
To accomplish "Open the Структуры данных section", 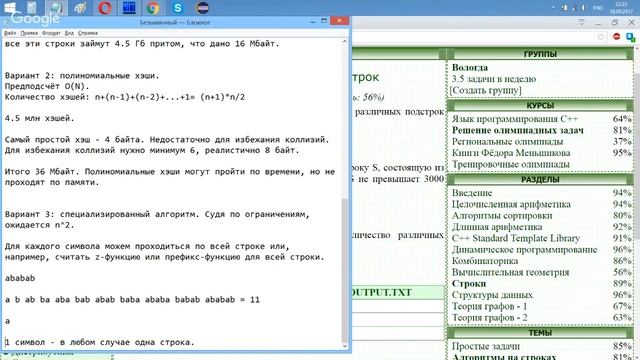I will coord(492,295).
